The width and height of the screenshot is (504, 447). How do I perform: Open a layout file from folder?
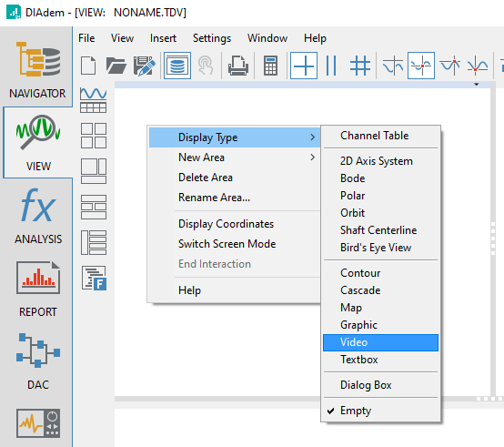[116, 66]
